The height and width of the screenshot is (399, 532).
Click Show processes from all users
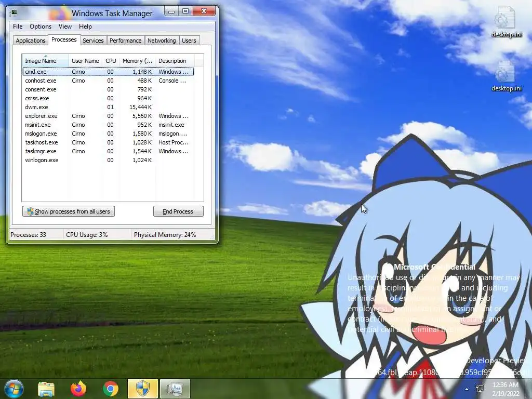(x=69, y=211)
